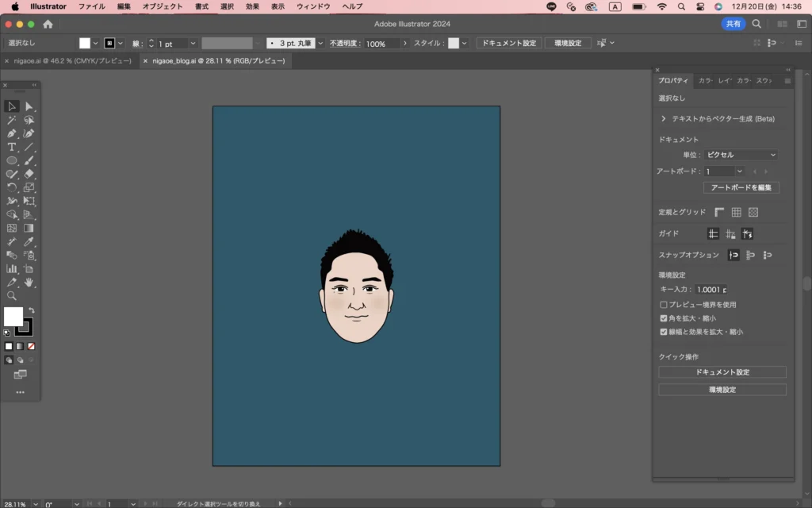The width and height of the screenshot is (812, 508).
Task: Open the 単位 ピクセル units dropdown
Action: (741, 155)
